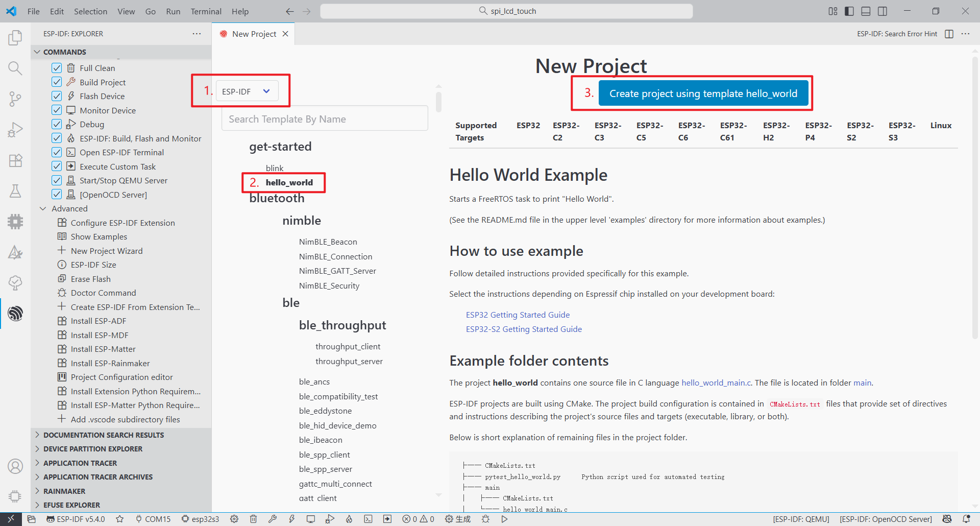Open the Testing flask view
This screenshot has height=526, width=980.
pyautogui.click(x=15, y=191)
